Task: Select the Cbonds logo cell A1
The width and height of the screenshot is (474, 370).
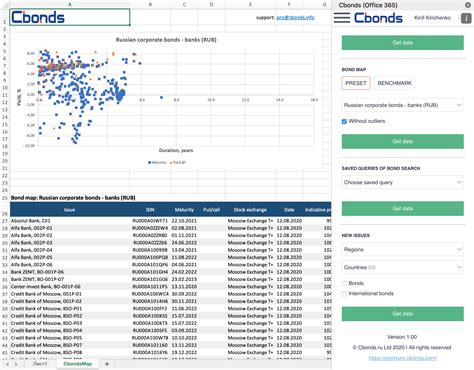Action: [x=70, y=17]
